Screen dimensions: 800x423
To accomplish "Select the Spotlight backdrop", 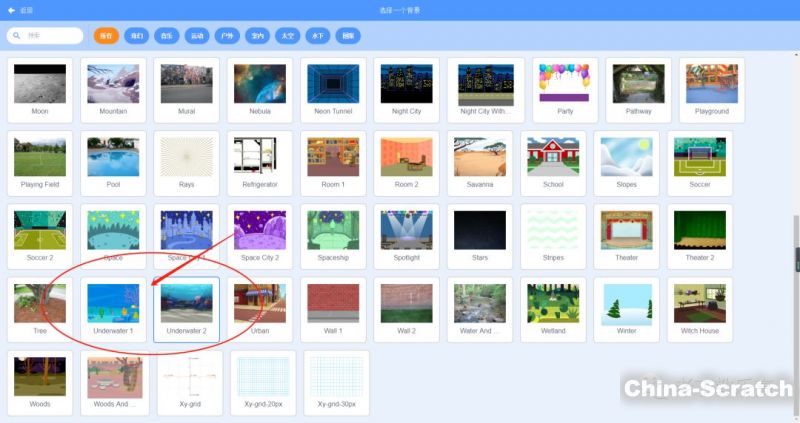I will pos(406,235).
